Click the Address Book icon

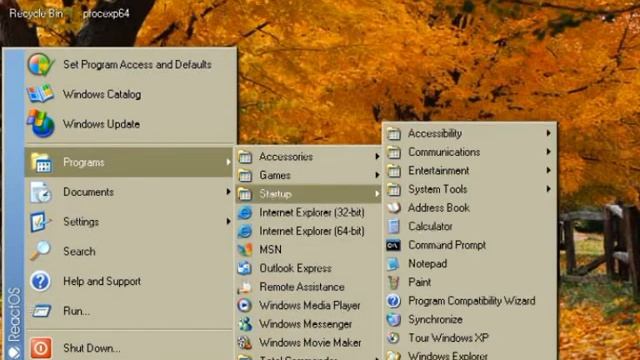click(393, 208)
